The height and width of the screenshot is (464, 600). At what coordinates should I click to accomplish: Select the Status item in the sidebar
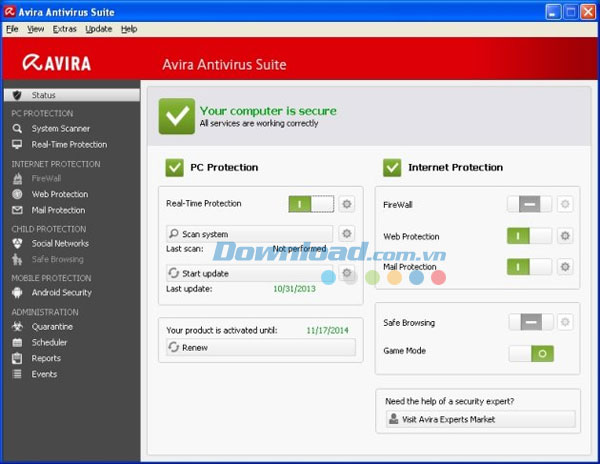(x=44, y=95)
